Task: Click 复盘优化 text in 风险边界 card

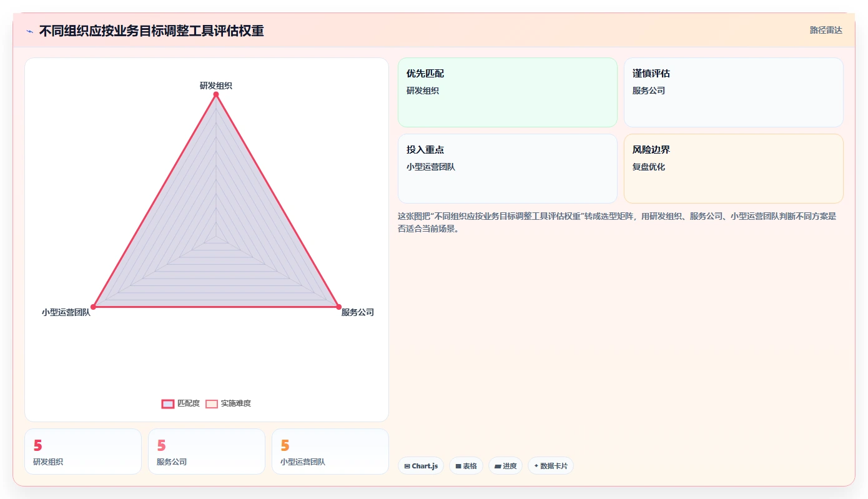Action: pyautogui.click(x=649, y=167)
